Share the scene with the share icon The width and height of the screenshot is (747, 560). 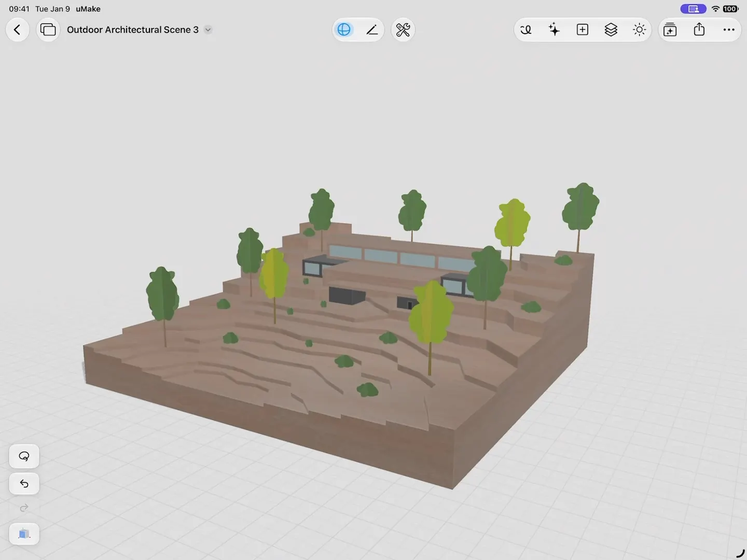[x=699, y=30]
